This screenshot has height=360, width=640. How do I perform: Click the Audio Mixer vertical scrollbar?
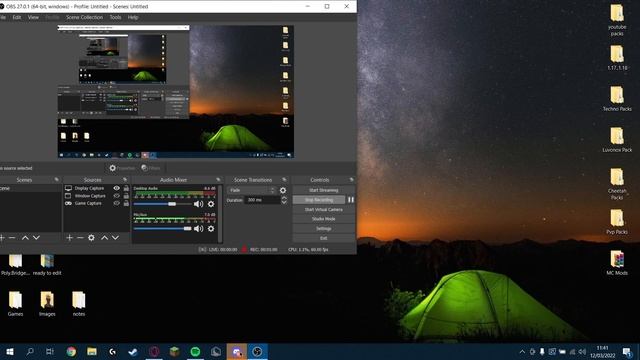(220, 214)
